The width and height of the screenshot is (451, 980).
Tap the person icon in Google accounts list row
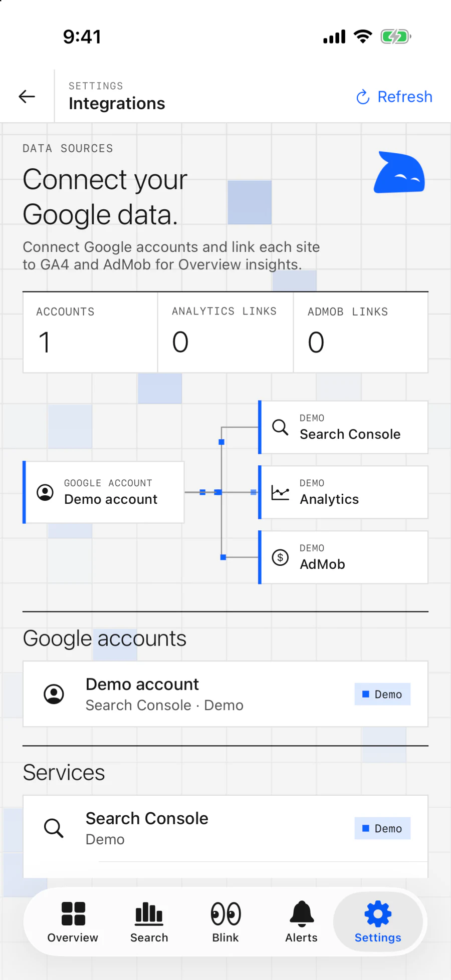[54, 694]
